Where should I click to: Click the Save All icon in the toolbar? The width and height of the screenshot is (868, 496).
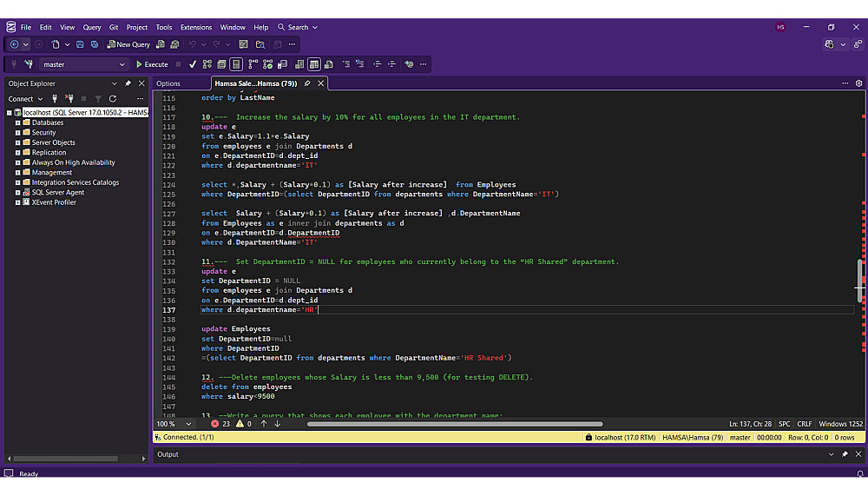click(x=94, y=44)
